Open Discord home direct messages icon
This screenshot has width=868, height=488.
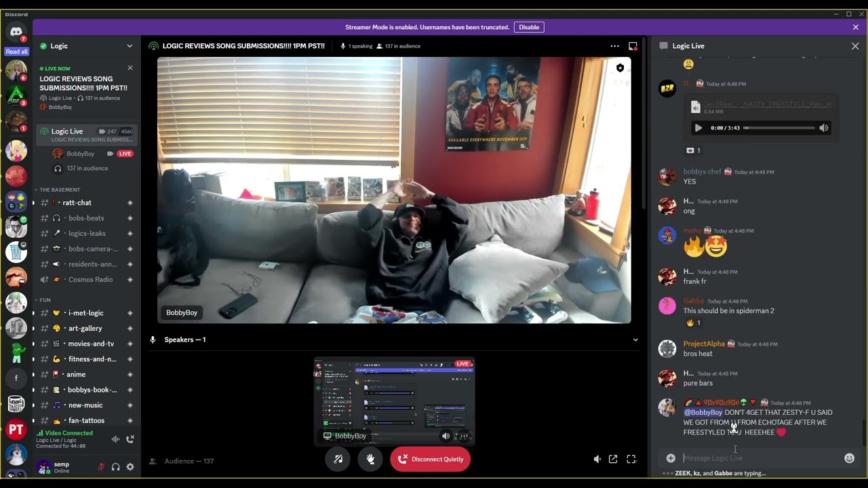(16, 32)
